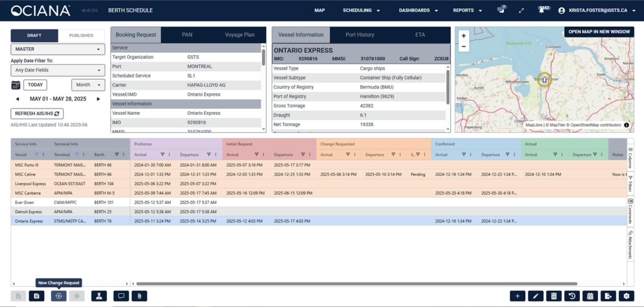The height and width of the screenshot is (307, 644).
Task: Switch to the Published schedule toggle
Action: click(x=81, y=36)
